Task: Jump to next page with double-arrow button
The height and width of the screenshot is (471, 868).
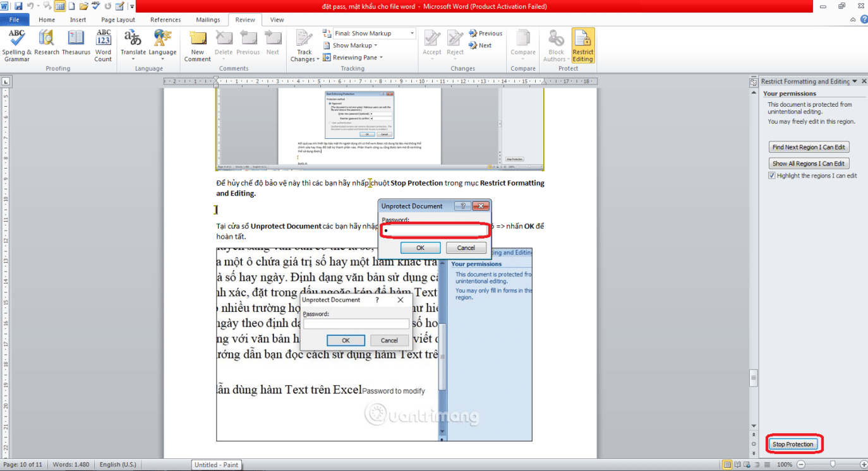Action: (753, 453)
